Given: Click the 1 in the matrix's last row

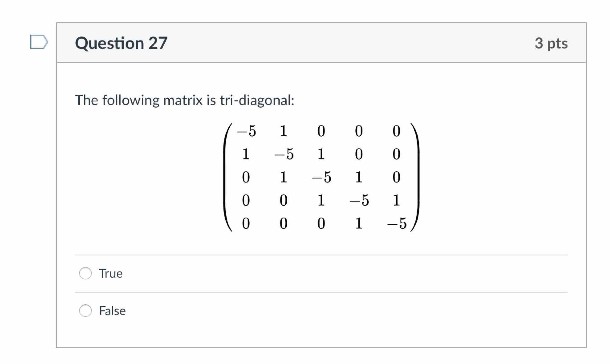Looking at the screenshot, I should [x=359, y=224].
